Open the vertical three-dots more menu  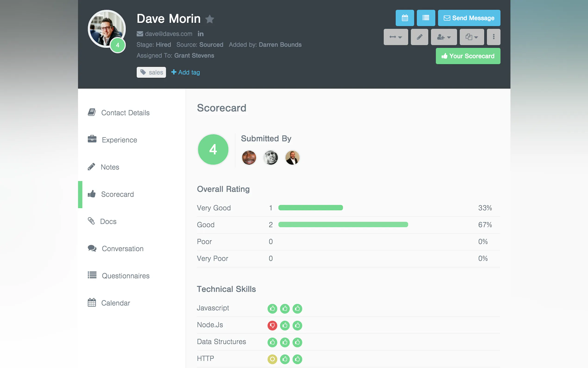pos(493,37)
